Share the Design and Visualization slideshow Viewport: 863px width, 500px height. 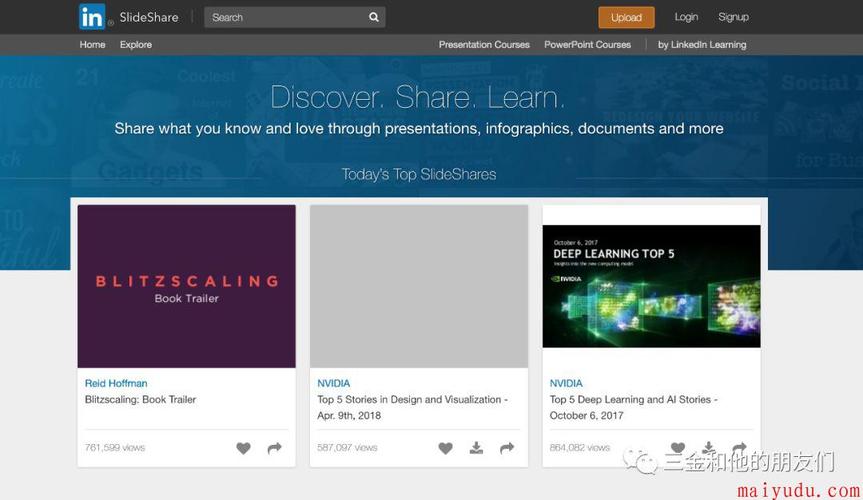507,448
